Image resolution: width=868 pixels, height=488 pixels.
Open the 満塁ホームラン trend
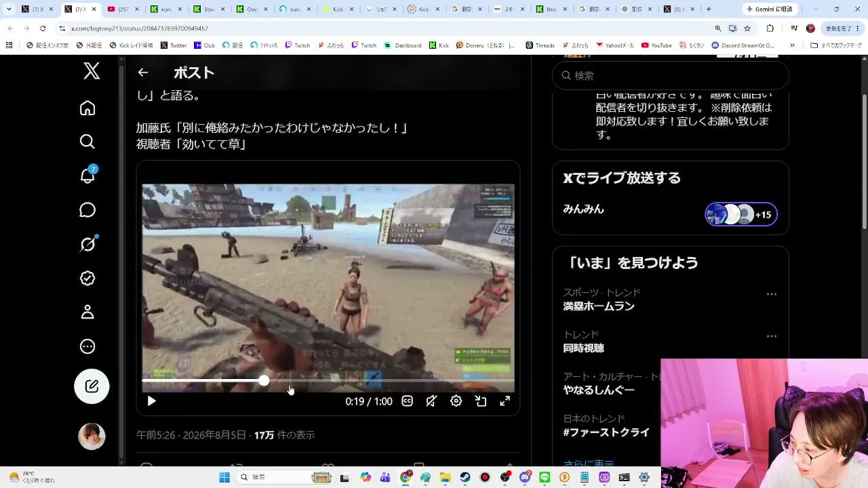click(599, 306)
